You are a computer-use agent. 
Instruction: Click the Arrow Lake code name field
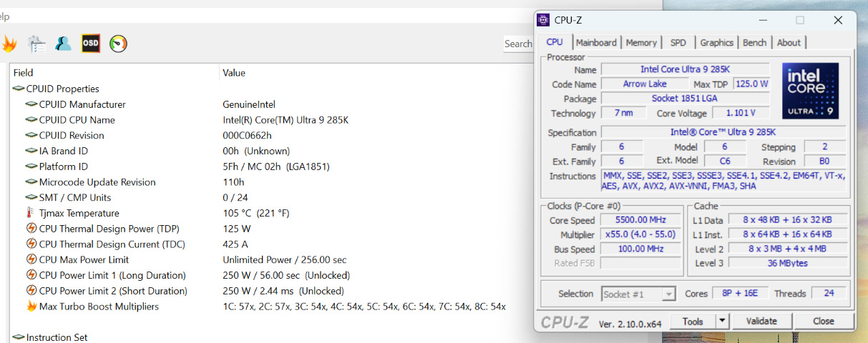point(645,84)
